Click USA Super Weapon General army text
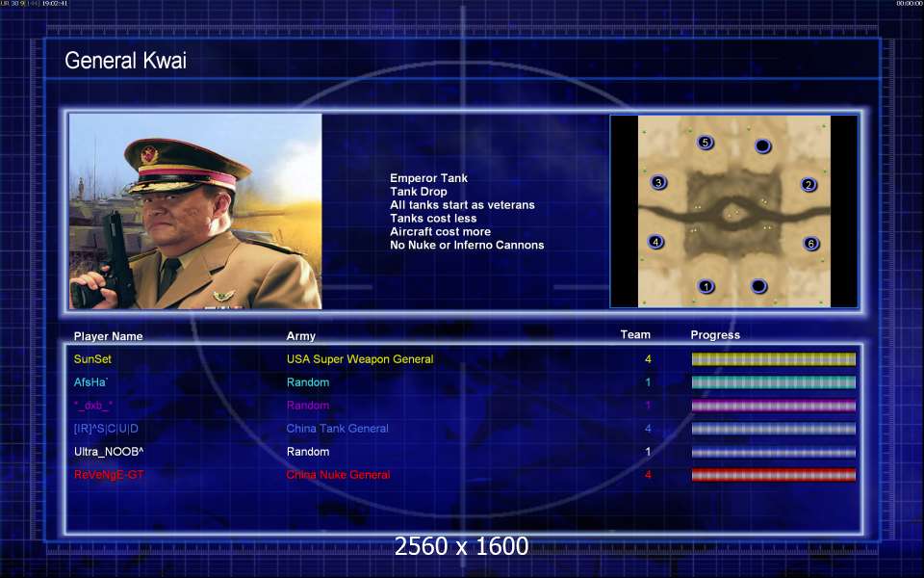The image size is (924, 578). pos(360,359)
